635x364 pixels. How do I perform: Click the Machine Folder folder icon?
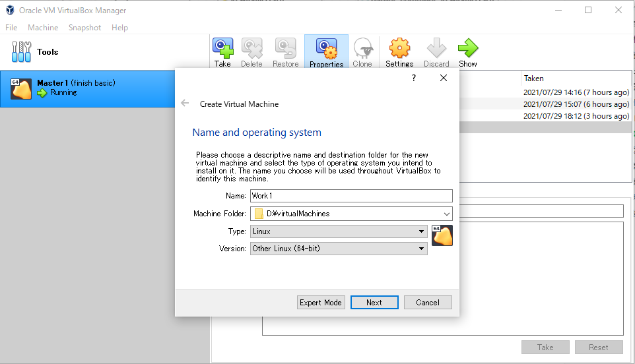click(x=259, y=214)
